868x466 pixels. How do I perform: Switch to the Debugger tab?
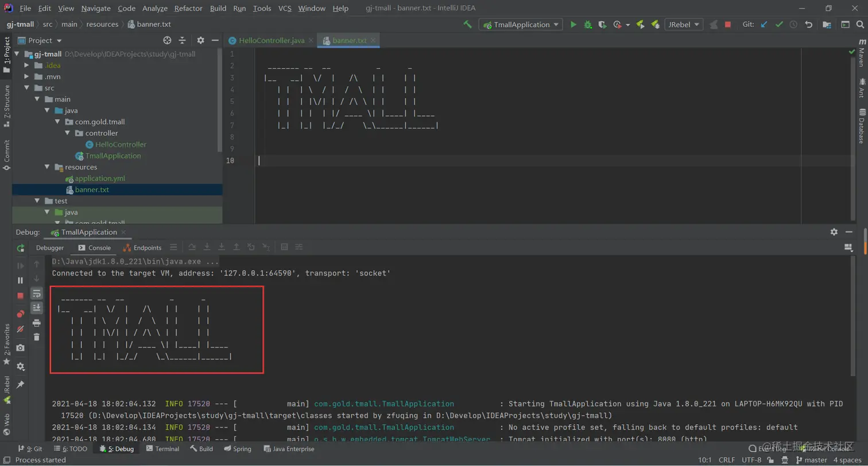coord(50,248)
